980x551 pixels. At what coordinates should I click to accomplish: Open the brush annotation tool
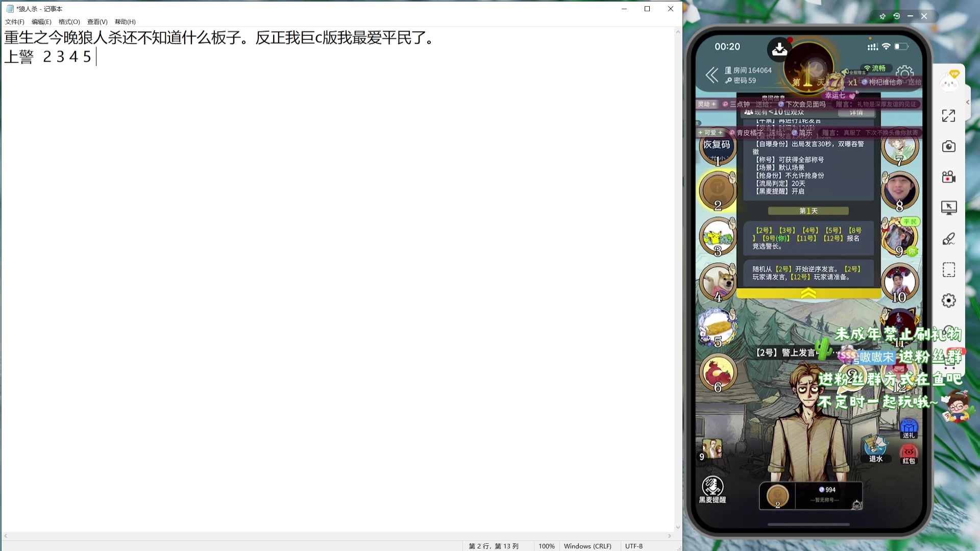(x=948, y=238)
